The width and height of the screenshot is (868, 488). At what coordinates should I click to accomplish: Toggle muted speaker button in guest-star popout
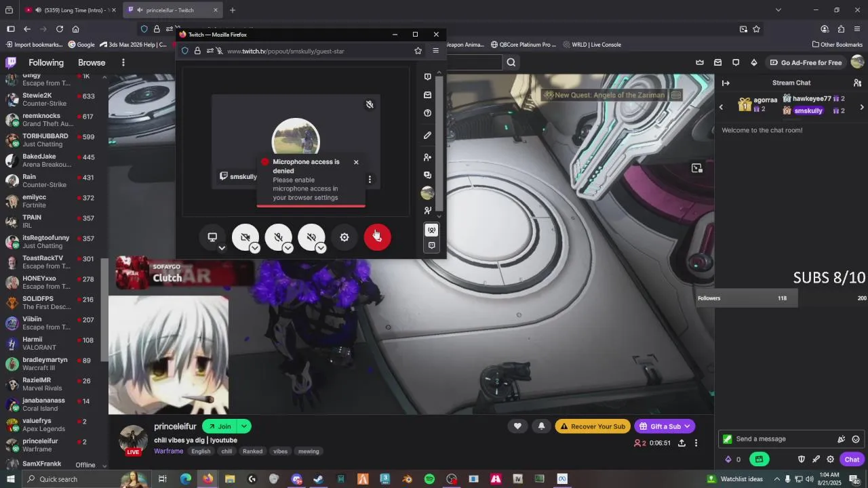[x=311, y=237]
